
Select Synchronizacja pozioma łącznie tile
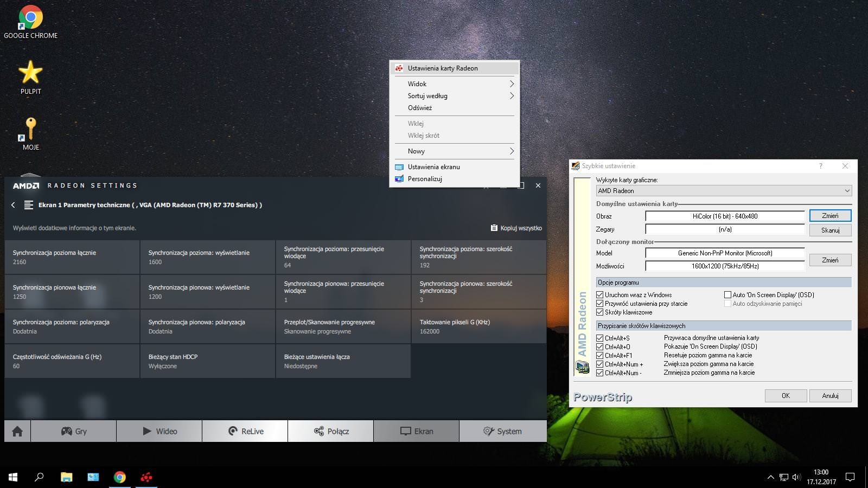tap(72, 257)
